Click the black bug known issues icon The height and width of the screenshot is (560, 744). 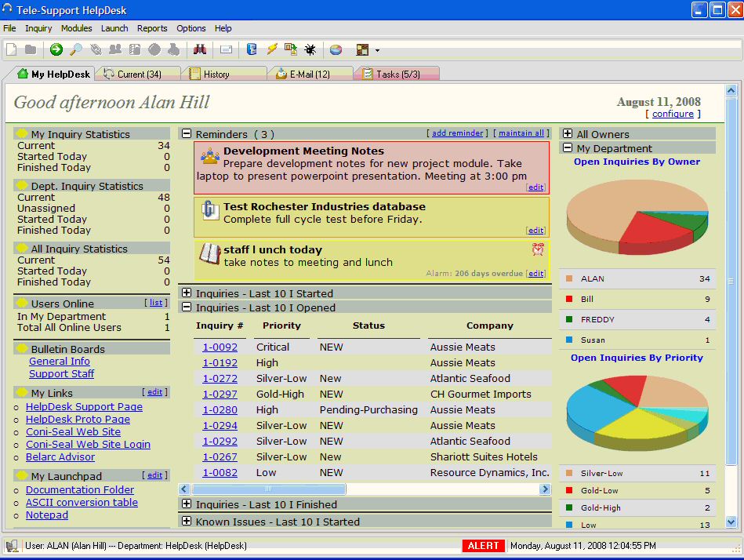click(x=310, y=49)
